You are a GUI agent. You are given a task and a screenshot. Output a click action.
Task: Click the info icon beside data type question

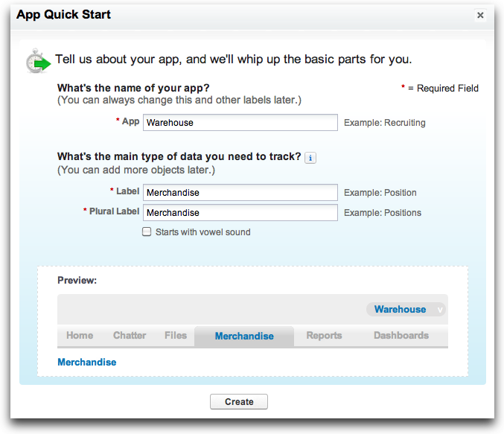coord(310,158)
